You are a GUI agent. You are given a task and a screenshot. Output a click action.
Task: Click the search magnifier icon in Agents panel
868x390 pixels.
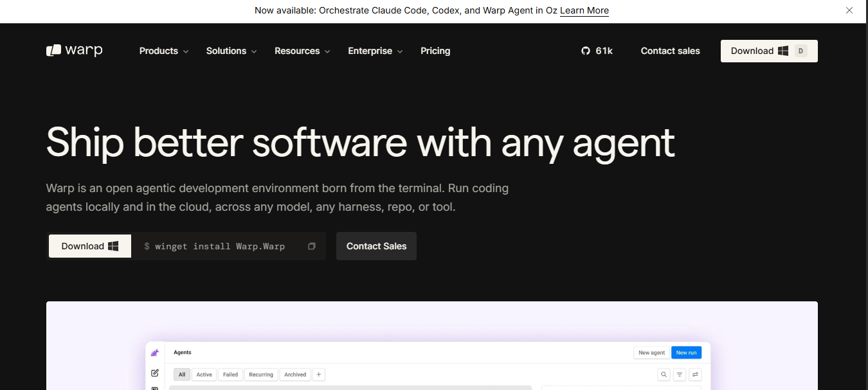(x=664, y=374)
